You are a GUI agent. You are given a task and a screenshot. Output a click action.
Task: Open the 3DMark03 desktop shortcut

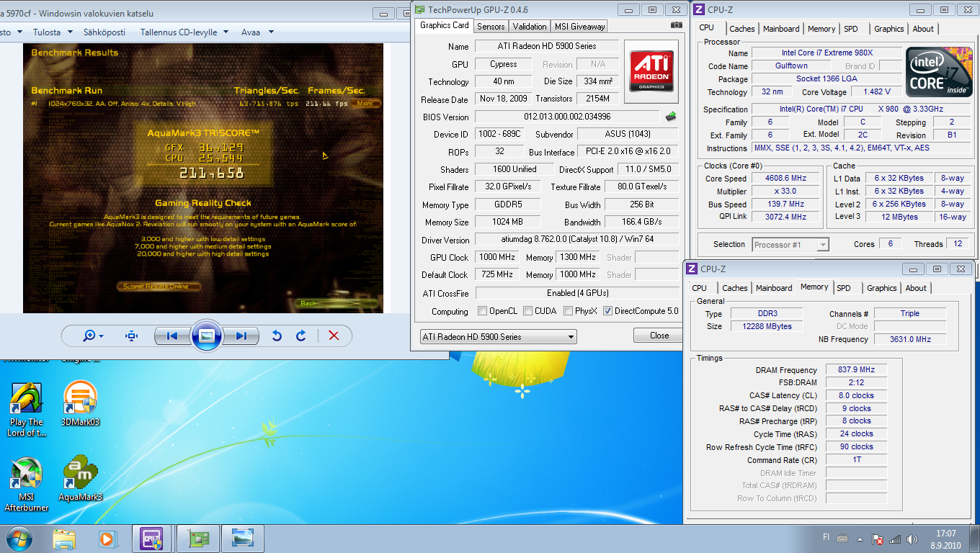click(80, 404)
